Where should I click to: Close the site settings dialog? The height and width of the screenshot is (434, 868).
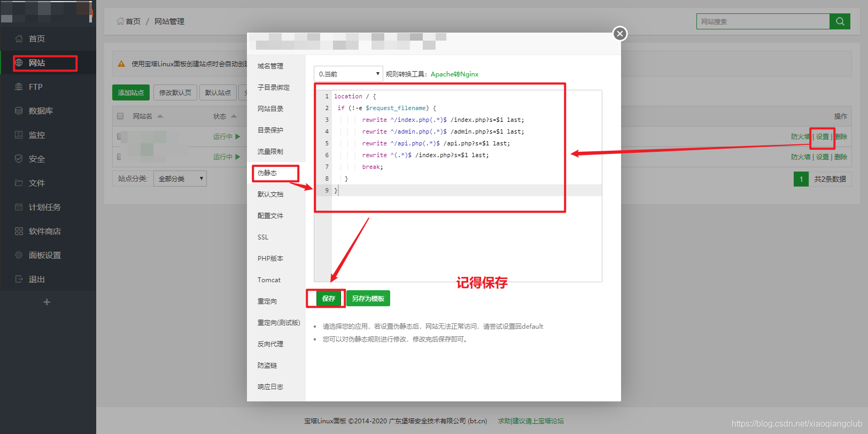pos(619,34)
